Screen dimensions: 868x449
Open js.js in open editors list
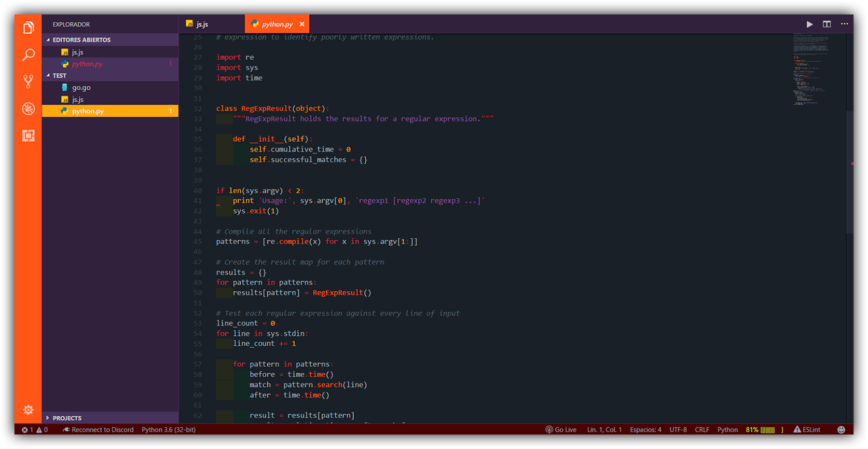pos(110,52)
